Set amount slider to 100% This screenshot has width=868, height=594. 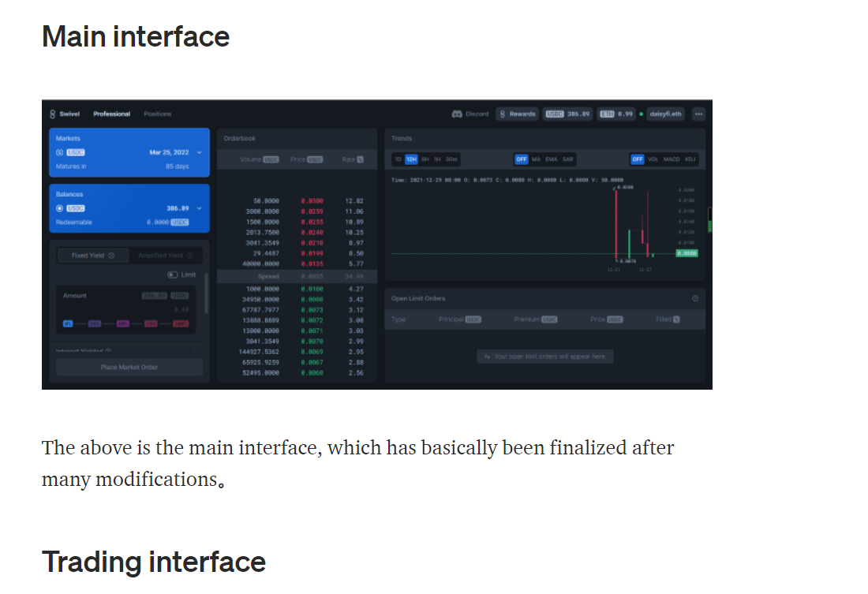(181, 324)
